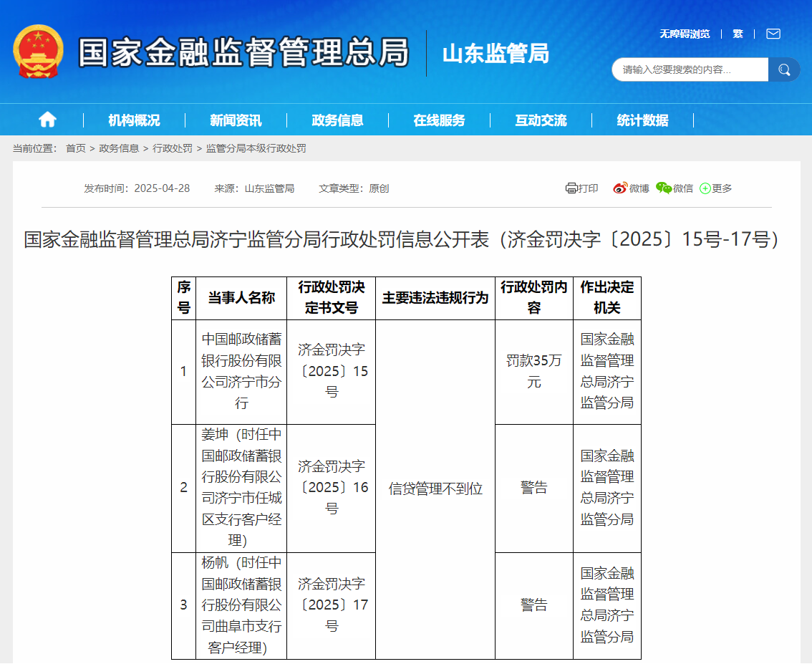Click the 作出决定机关 column header
Screen dimensions: 812x664
coord(607,298)
